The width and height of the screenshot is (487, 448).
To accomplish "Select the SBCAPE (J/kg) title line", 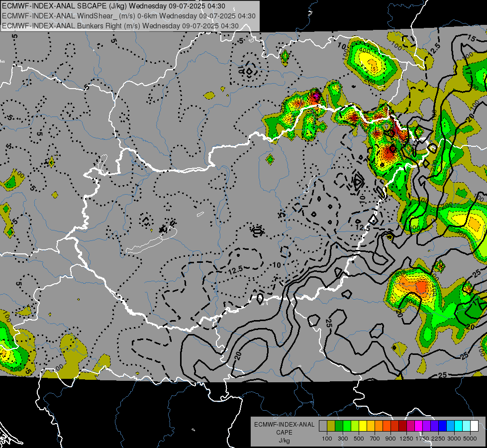I will [x=114, y=6].
